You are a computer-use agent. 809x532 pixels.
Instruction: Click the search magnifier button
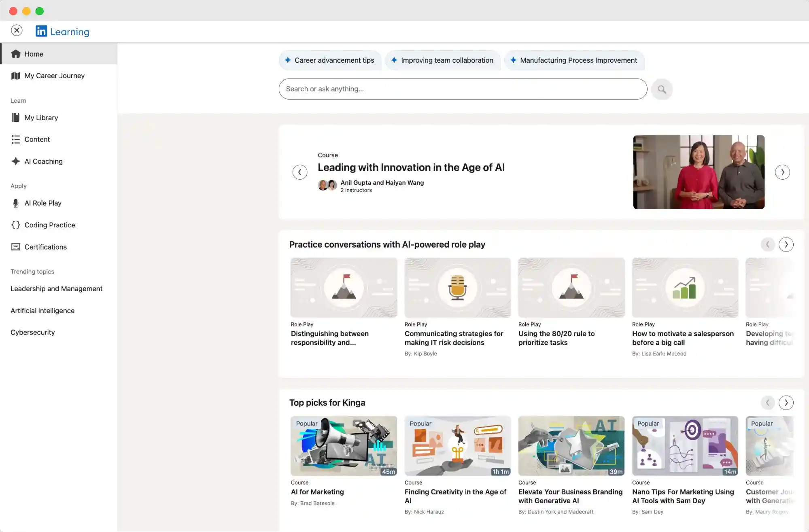tap(662, 89)
